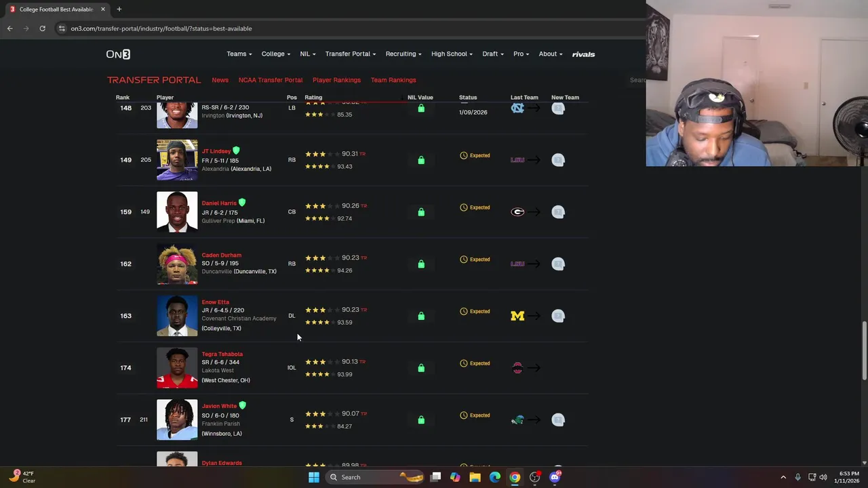Open File Explorer from taskbar
The height and width of the screenshot is (488, 868).
coord(475,477)
